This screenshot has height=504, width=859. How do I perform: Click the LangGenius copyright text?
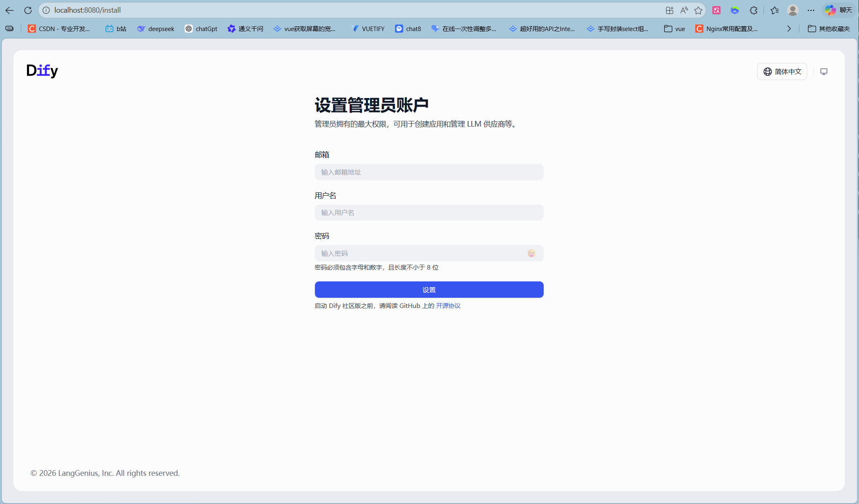pyautogui.click(x=105, y=473)
